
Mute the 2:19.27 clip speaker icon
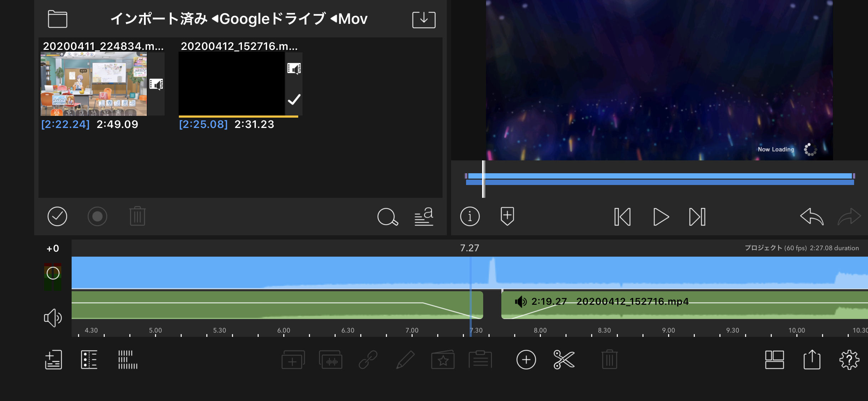point(521,302)
